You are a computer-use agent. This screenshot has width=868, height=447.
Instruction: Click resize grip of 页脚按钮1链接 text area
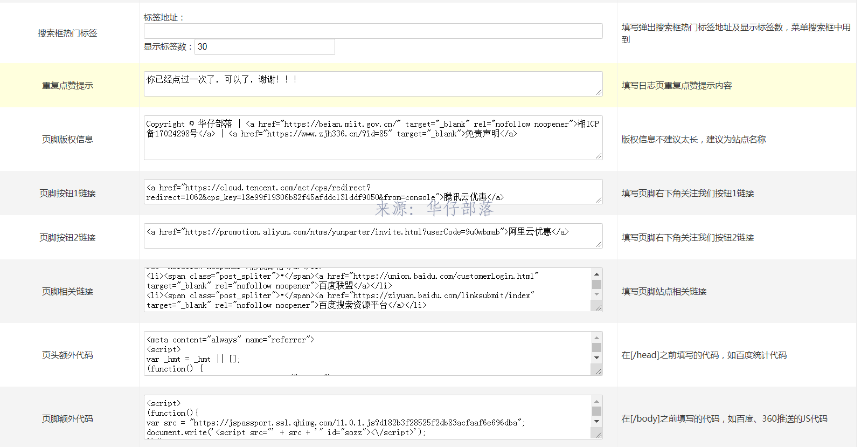[599, 201]
